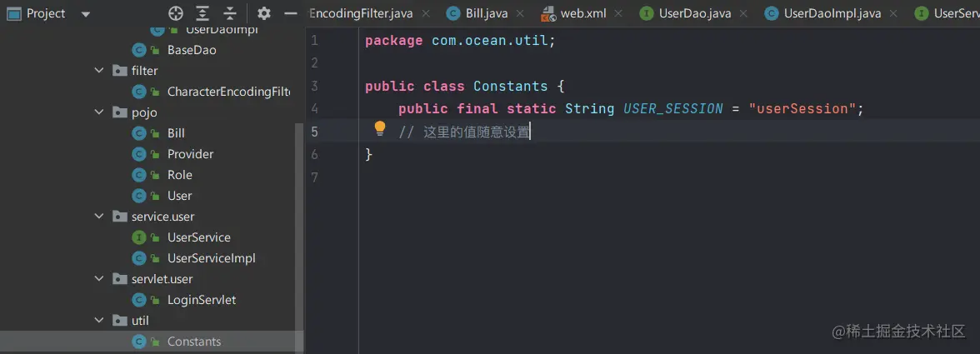Image resolution: width=980 pixels, height=354 pixels.
Task: Switch to the UserDao.java tab
Action: 695,13
